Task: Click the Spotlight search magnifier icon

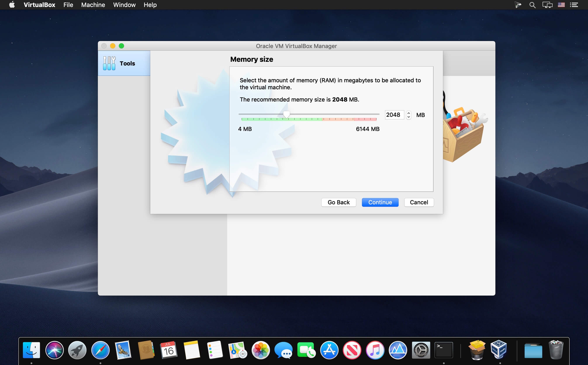Action: click(532, 5)
